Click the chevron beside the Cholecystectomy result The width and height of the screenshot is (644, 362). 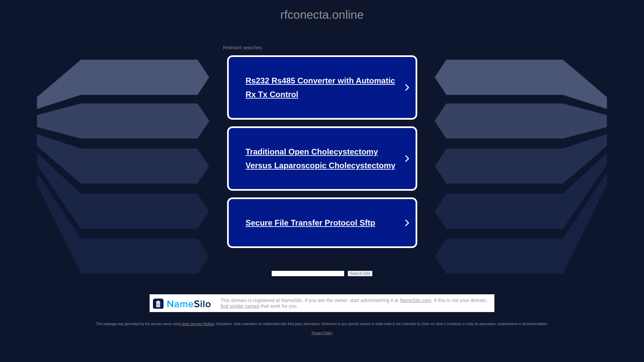point(407,159)
